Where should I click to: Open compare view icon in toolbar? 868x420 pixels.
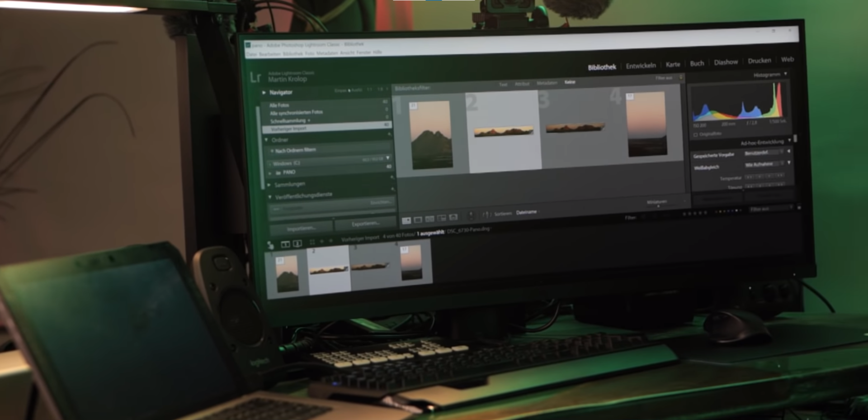[430, 219]
